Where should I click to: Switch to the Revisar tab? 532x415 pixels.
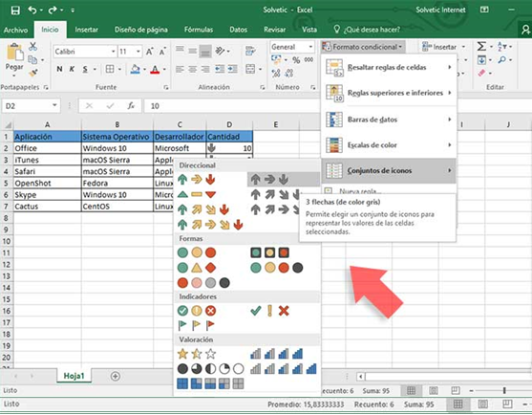tap(274, 30)
